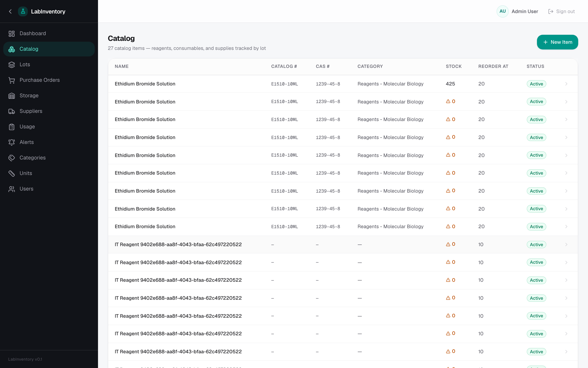
Task: Click the STATUS column header
Action: (x=535, y=66)
